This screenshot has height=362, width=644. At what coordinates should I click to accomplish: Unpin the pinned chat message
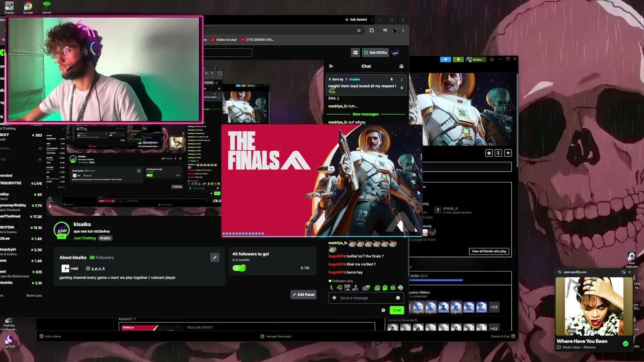391,79
